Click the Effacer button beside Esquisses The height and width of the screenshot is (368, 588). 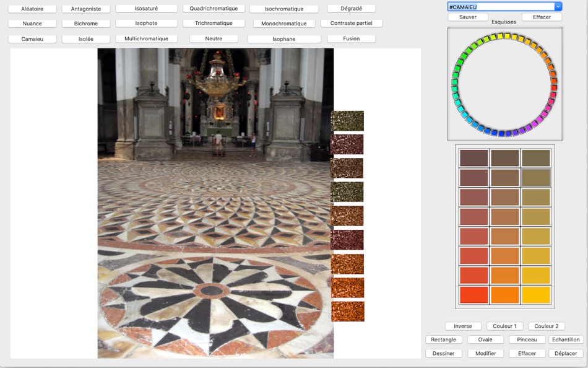(x=542, y=17)
